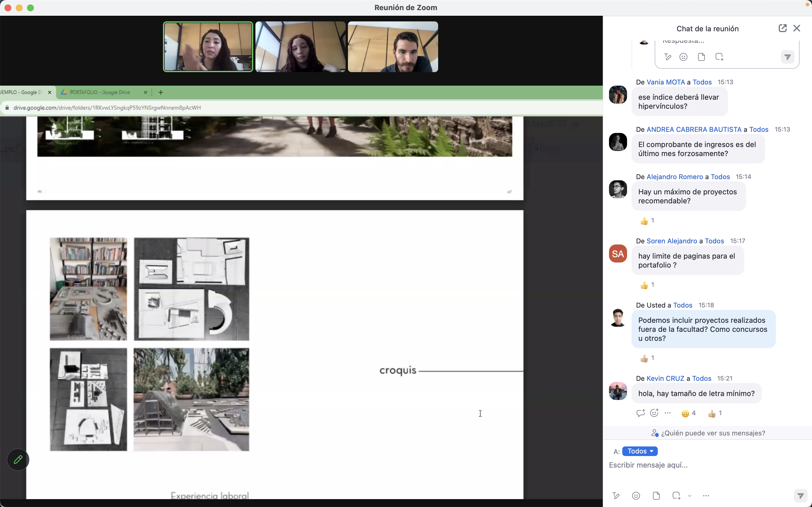812x507 pixels.
Task: Open a new browser tab with plus button
Action: [161, 92]
